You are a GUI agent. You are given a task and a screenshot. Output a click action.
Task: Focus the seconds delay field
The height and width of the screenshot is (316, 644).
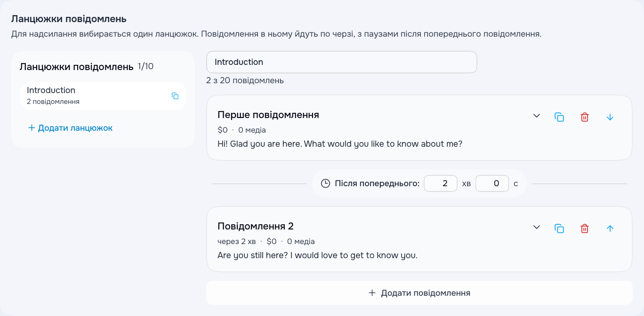click(x=492, y=183)
